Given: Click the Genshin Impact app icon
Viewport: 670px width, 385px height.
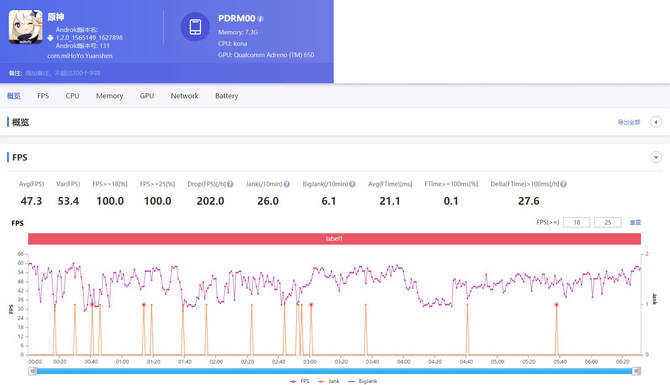Looking at the screenshot, I should pos(26,27).
